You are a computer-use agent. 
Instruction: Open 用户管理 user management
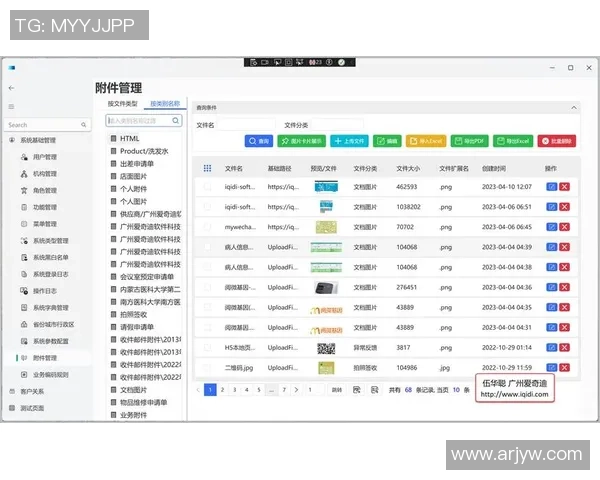coord(45,157)
